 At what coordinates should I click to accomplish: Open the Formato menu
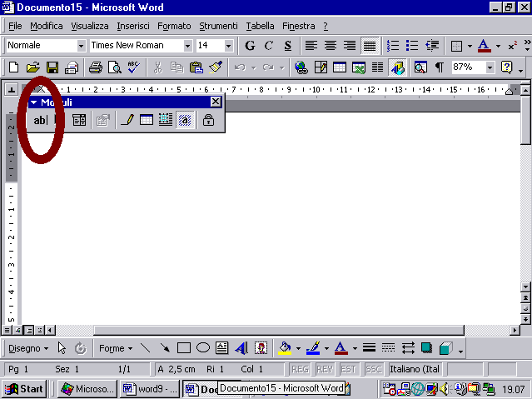pyautogui.click(x=174, y=26)
